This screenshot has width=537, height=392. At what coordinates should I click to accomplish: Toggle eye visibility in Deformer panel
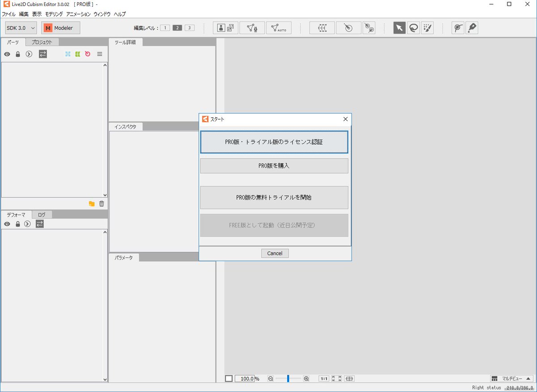point(7,224)
